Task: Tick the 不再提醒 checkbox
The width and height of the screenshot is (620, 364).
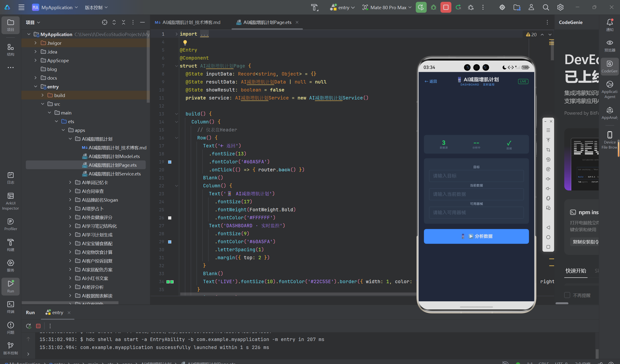Action: click(x=567, y=295)
